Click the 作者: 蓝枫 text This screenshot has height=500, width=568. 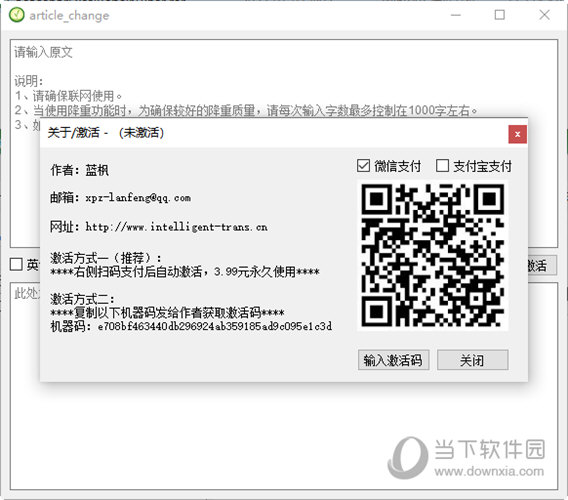[79, 170]
